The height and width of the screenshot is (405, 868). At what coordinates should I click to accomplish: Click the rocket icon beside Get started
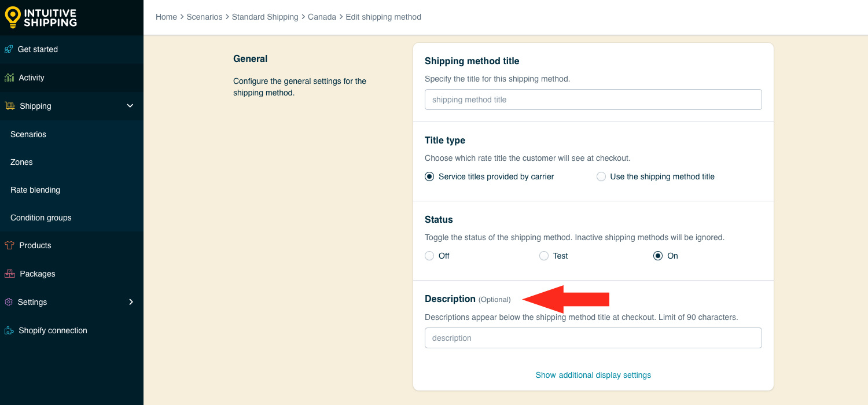(x=9, y=49)
